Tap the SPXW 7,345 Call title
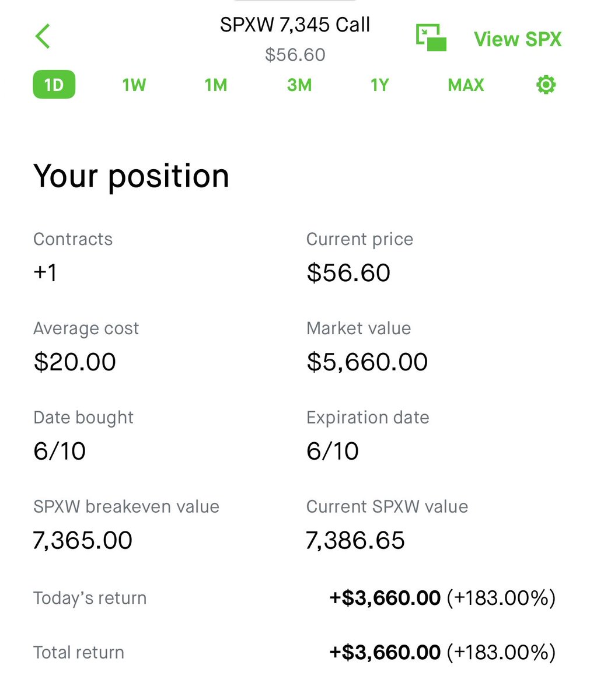590x700 pixels. (x=295, y=24)
